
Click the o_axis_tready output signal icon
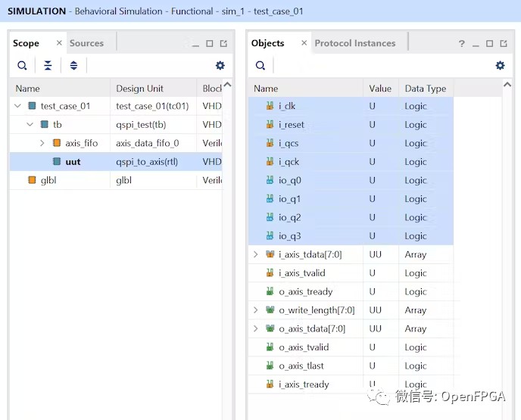pos(270,291)
